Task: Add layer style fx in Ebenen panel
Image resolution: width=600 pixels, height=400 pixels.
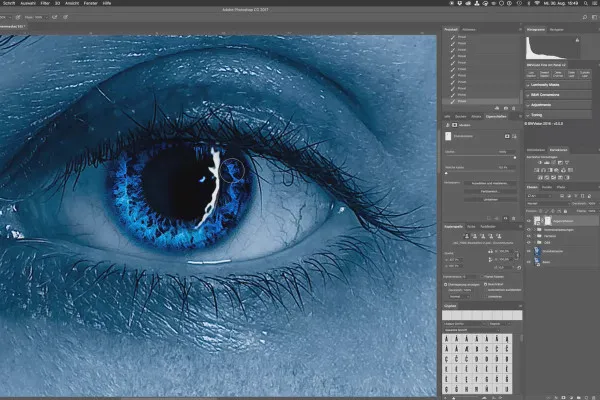Action: point(556,398)
